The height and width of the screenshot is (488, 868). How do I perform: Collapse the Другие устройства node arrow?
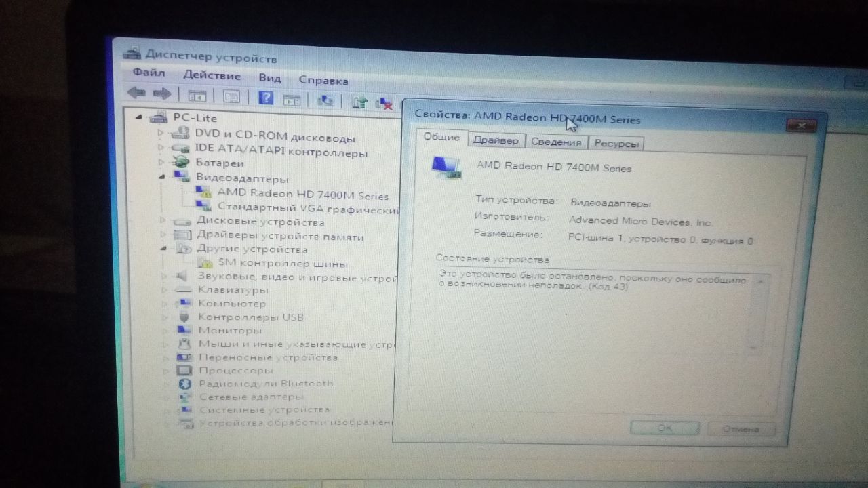[x=164, y=249]
